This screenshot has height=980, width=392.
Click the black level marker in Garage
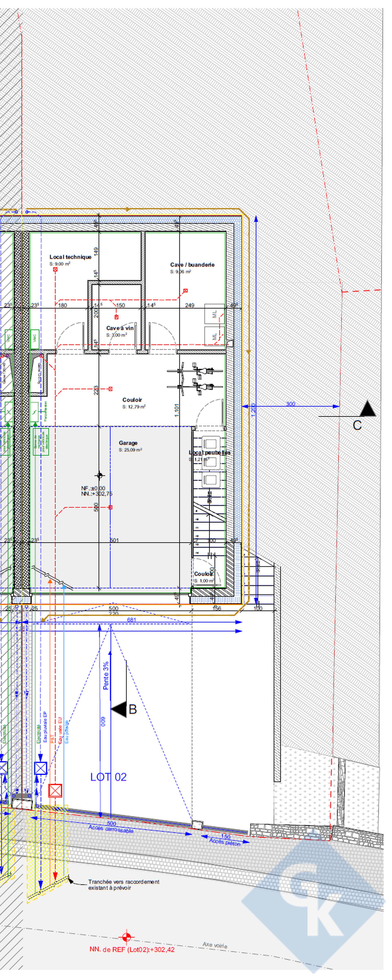coord(100,475)
